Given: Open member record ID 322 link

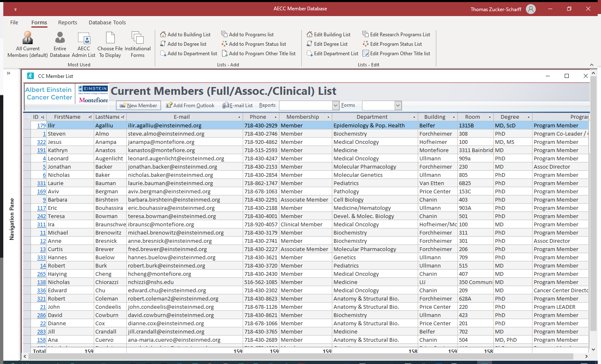Looking at the screenshot, I should 41,142.
